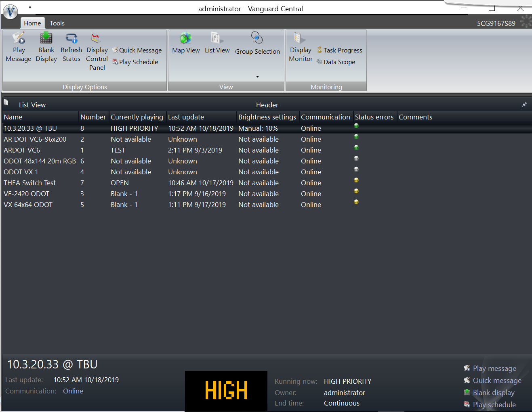Screen dimensions: 532x412
Task: Click the Blank display link in details panel
Action: tap(493, 393)
